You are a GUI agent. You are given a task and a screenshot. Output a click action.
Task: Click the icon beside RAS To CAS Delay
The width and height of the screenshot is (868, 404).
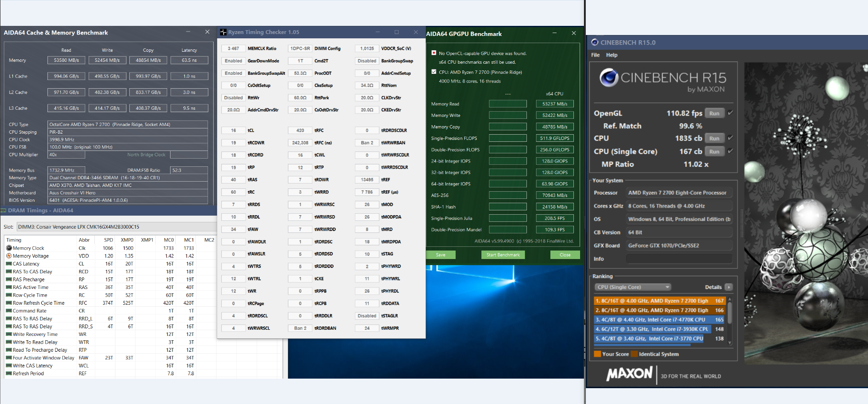pos(9,272)
